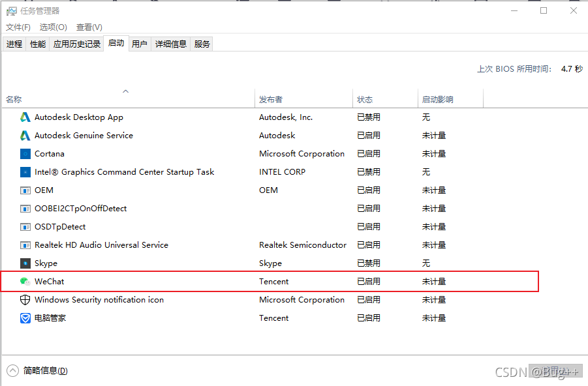Click the Skype startup icon
Image resolution: width=588 pixels, height=386 pixels.
[x=25, y=263]
